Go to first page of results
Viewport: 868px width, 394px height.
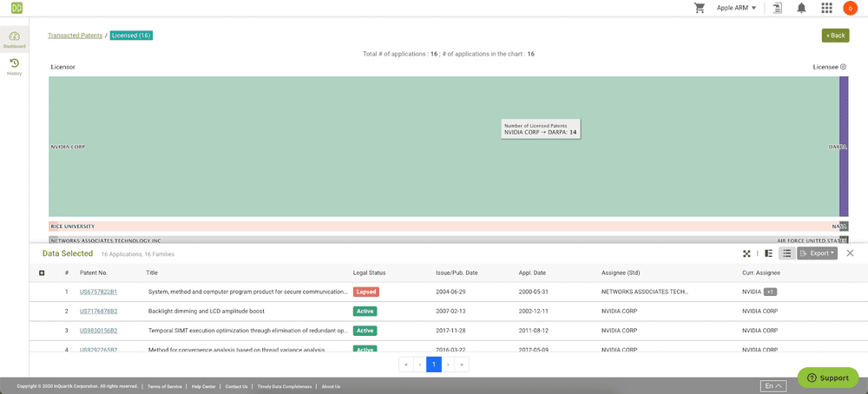click(405, 364)
